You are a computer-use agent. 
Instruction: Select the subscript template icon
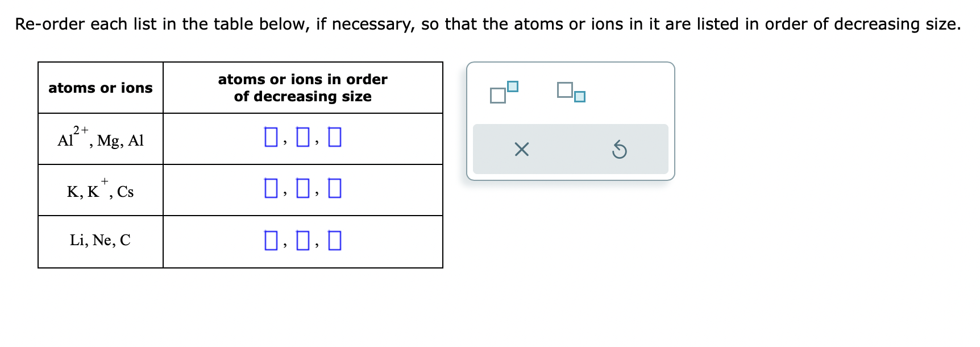coord(570,93)
